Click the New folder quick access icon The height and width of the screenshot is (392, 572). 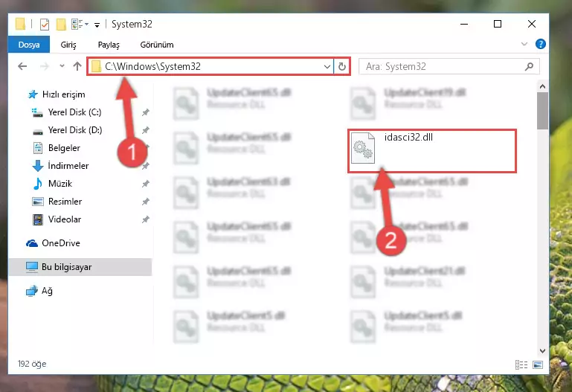61,25
